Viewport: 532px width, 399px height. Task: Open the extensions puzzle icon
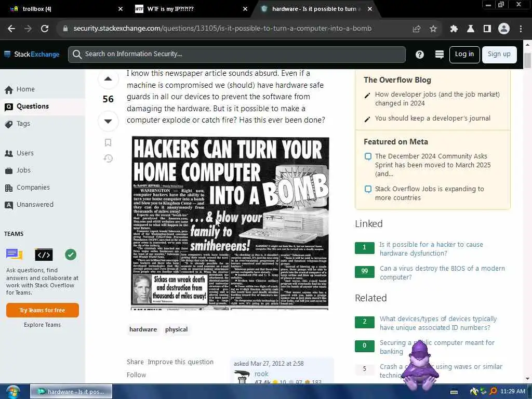click(454, 29)
